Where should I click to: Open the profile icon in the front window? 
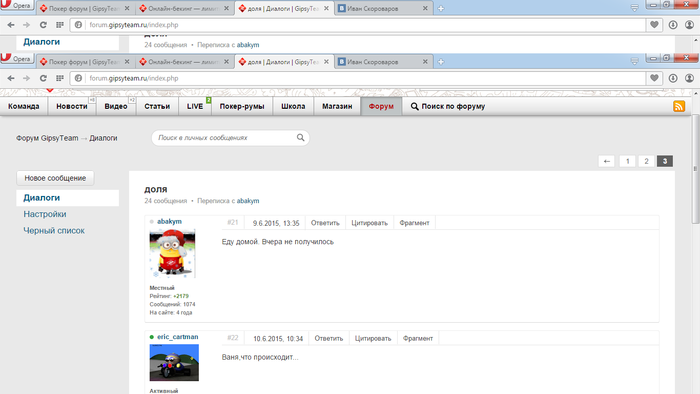point(689,78)
